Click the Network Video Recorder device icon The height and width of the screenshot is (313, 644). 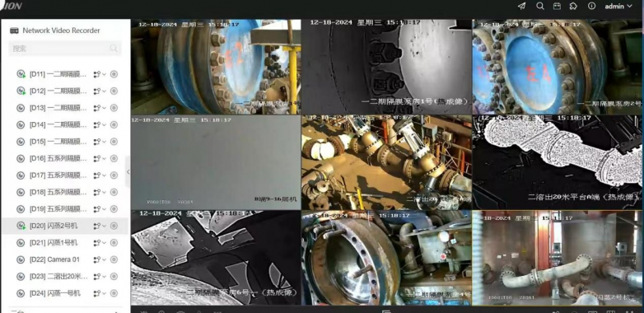click(14, 30)
